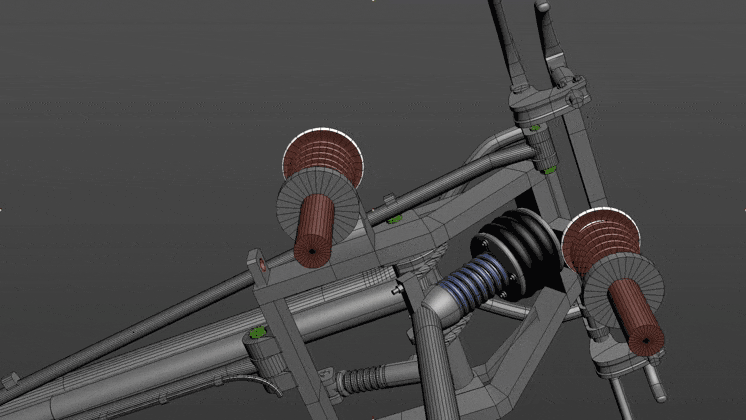Screen dimensions: 746x420
Task: Select the bracket with orange hole on rod
Action: click(x=258, y=266)
